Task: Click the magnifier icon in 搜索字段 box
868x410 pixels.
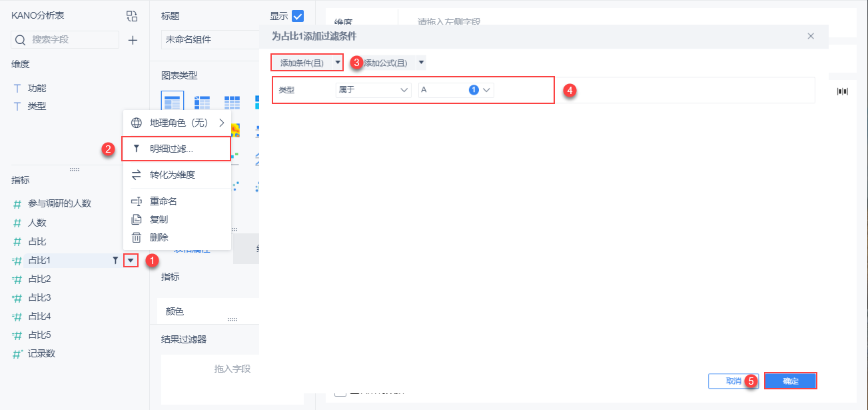Action: [20, 40]
